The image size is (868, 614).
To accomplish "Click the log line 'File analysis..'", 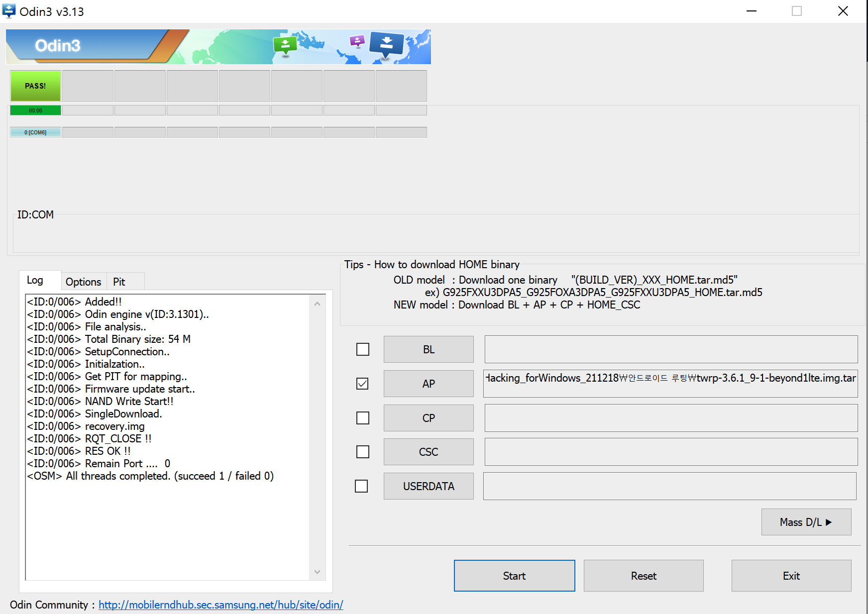I will 87,327.
